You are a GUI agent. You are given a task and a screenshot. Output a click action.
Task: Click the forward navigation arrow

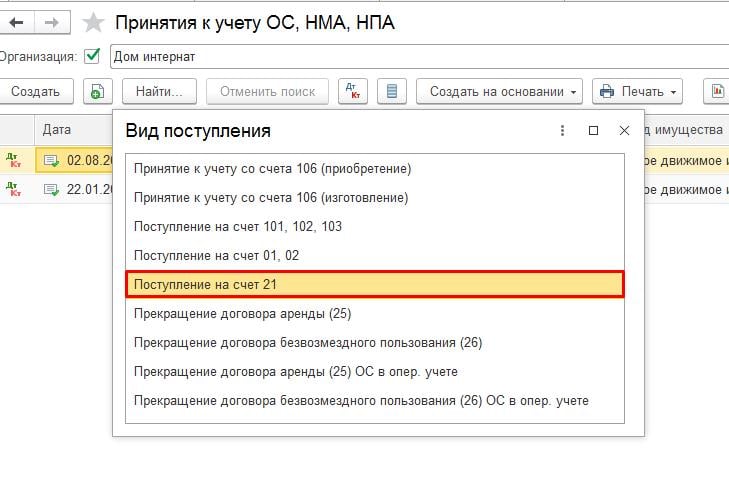(x=53, y=22)
